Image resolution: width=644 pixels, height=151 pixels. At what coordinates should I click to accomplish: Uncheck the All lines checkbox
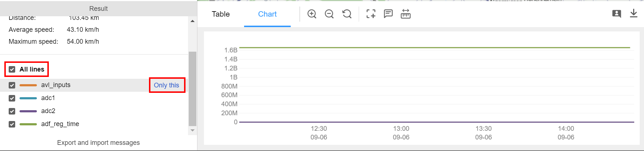[12, 69]
